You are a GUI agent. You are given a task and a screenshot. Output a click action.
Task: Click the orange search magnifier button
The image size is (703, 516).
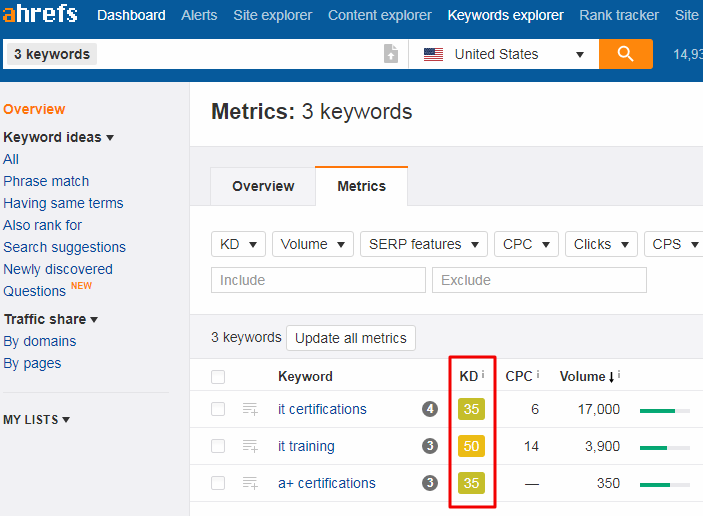pyautogui.click(x=626, y=54)
